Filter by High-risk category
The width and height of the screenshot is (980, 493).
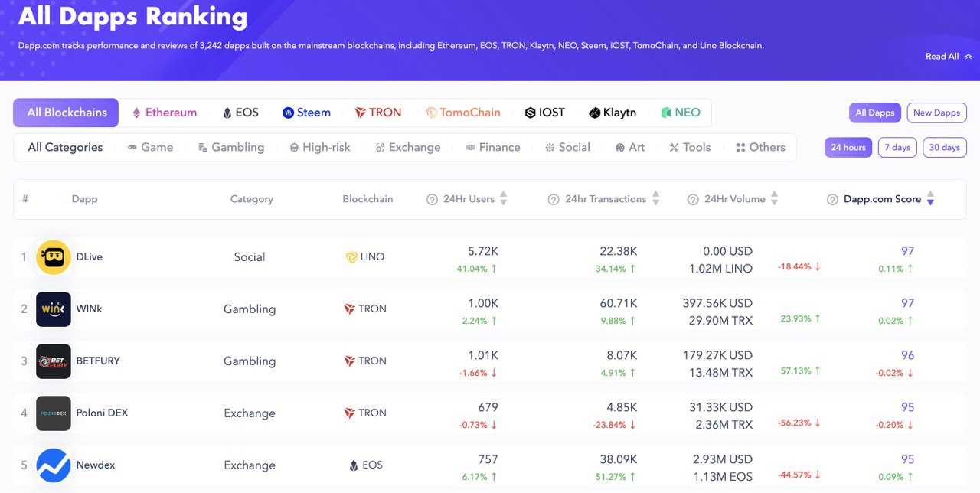320,148
